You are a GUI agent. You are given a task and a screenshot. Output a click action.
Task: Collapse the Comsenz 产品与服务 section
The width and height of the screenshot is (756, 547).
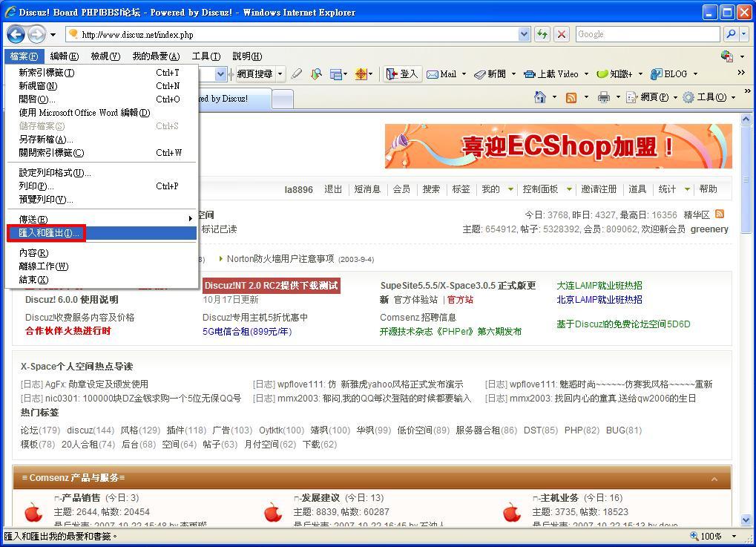[714, 479]
